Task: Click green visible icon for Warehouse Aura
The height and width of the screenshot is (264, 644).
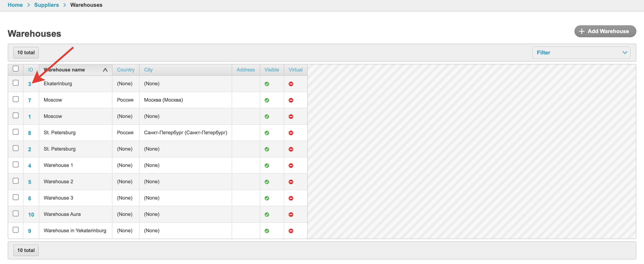Action: 267,215
